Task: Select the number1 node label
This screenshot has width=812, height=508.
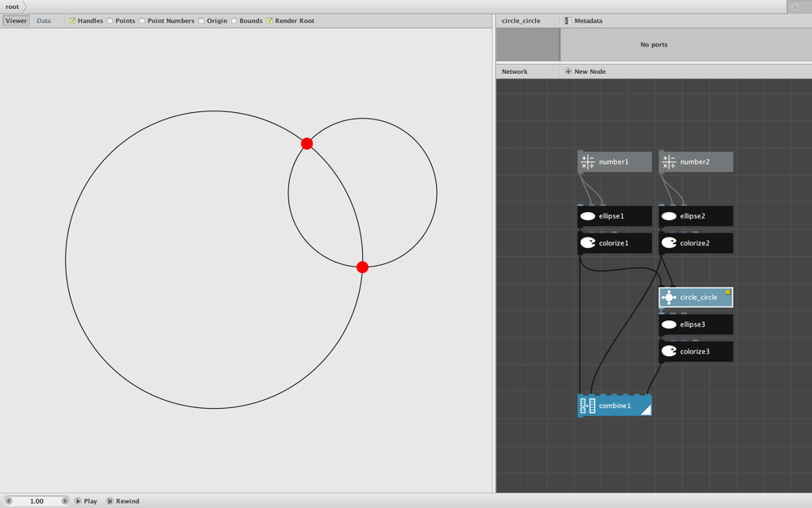Action: (614, 163)
